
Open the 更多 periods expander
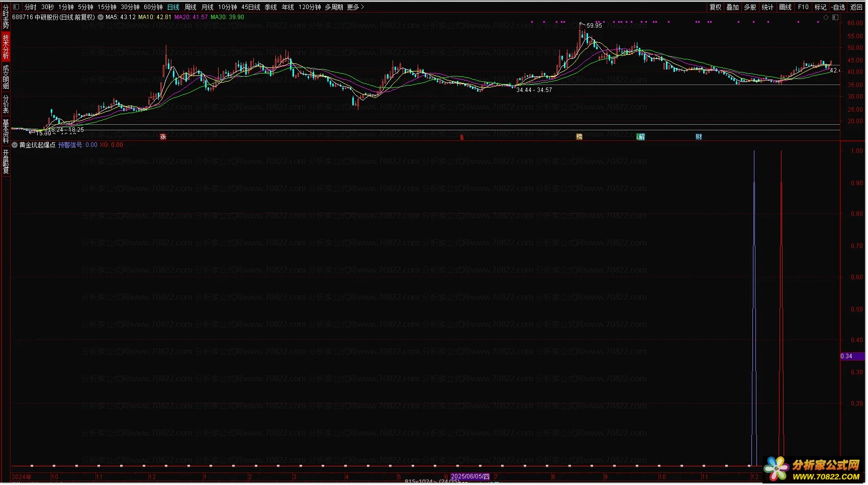[x=355, y=7]
